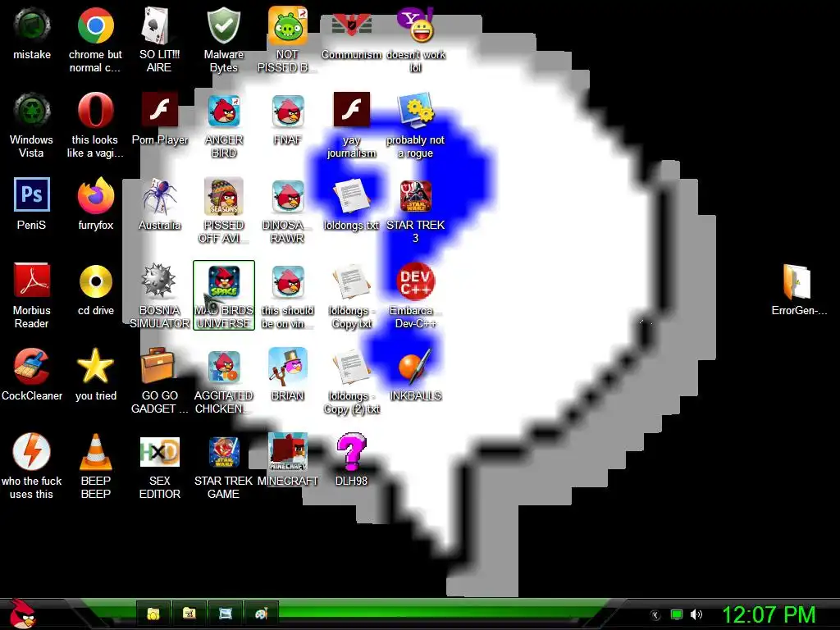Viewport: 840px width, 630px height.
Task: Open the second folder taskbar shortcut
Action: [189, 614]
